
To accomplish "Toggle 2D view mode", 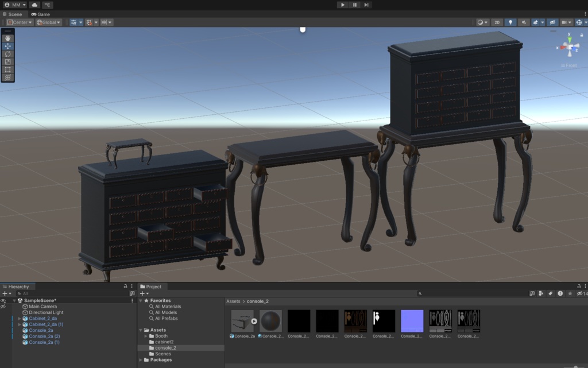I will [x=497, y=22].
